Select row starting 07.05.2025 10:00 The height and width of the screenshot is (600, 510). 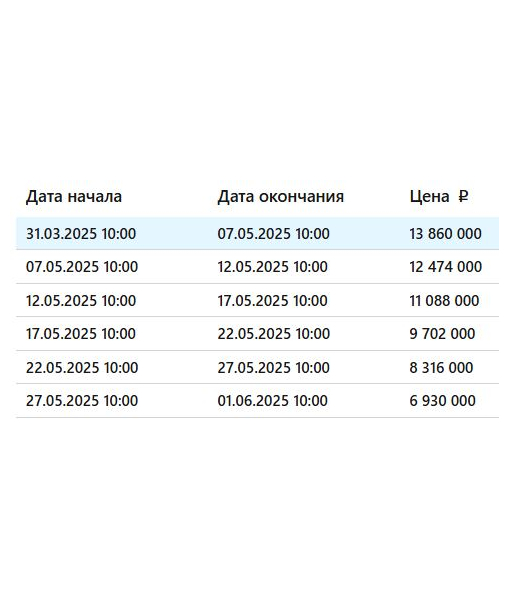tap(257, 267)
